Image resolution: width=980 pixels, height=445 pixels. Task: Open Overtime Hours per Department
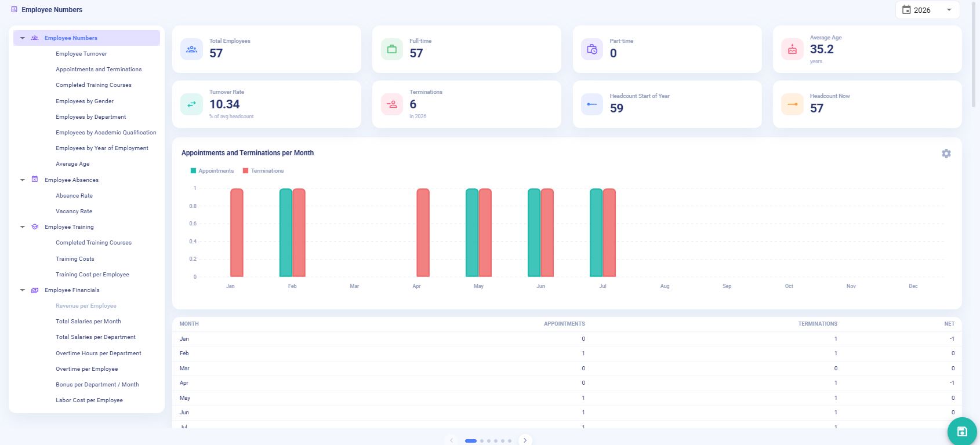(99, 353)
